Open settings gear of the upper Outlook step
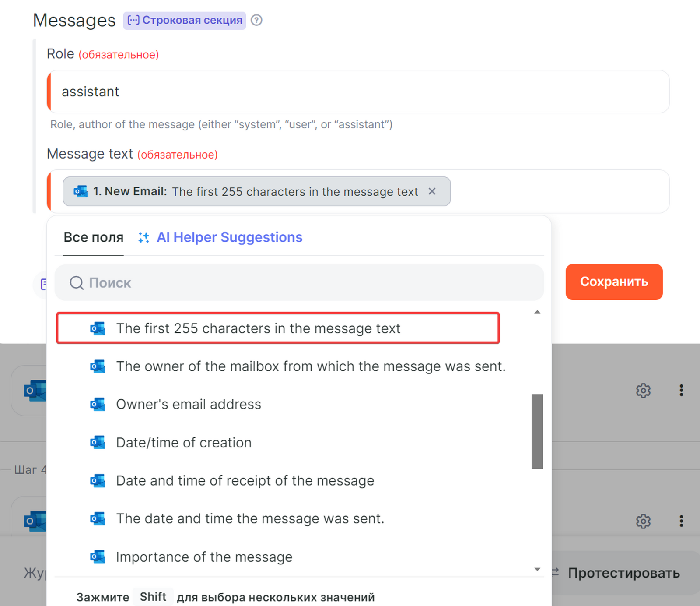This screenshot has width=700, height=606. (643, 390)
